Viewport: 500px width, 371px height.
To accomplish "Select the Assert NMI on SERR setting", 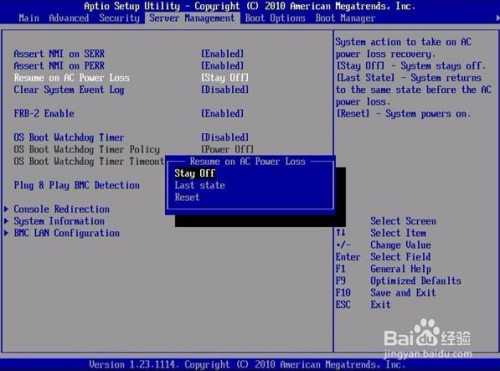I will click(59, 54).
